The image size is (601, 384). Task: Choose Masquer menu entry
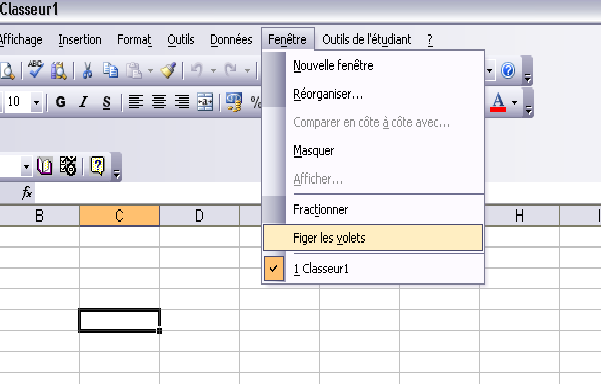tap(373, 150)
